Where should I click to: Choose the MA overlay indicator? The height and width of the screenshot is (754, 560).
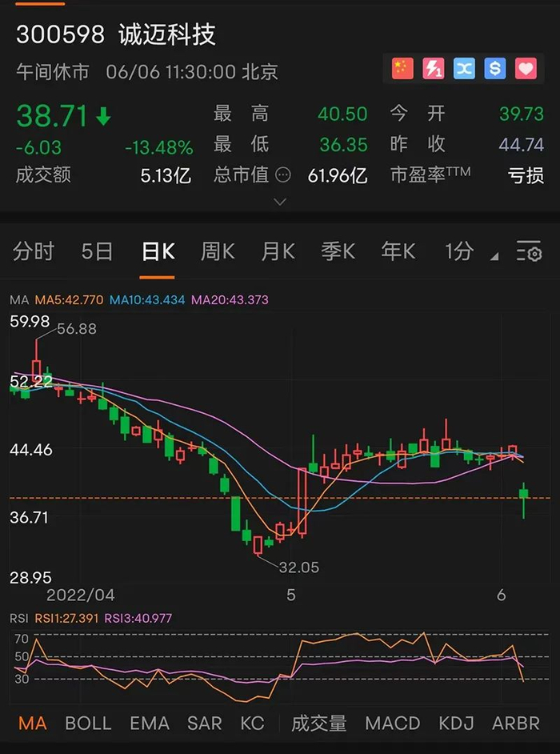click(x=33, y=724)
